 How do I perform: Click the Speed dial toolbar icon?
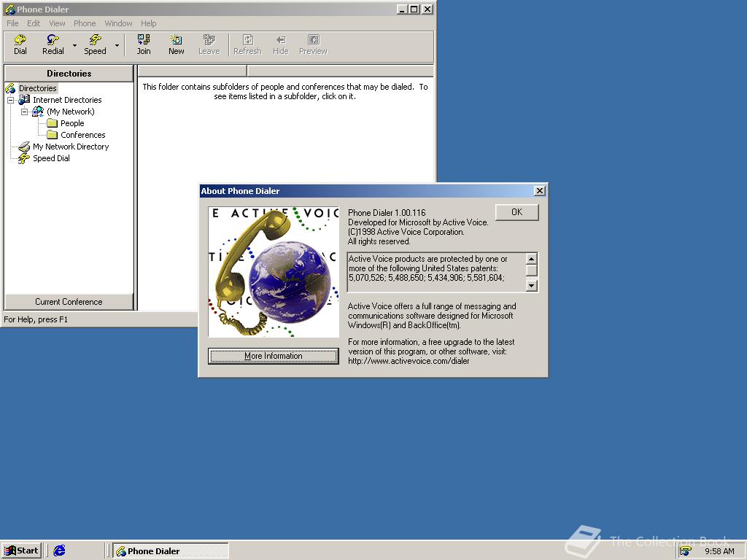(96, 44)
